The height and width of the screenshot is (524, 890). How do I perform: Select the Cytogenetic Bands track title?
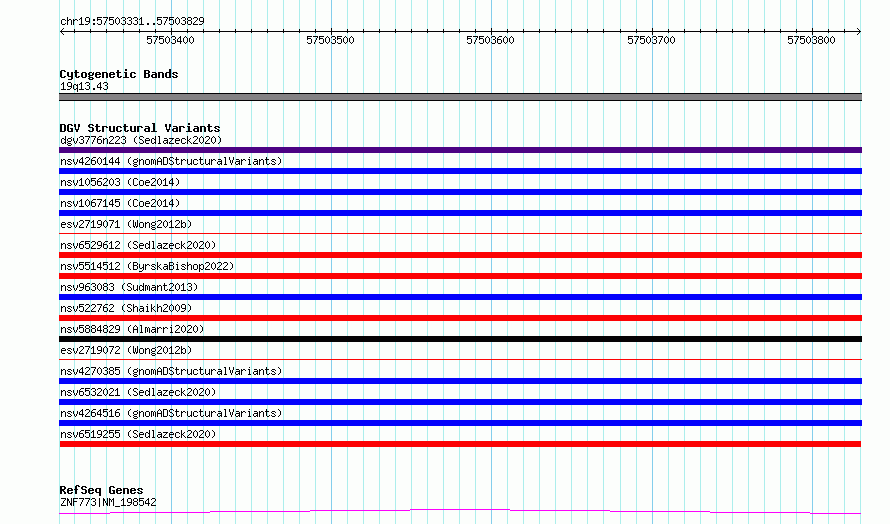[x=119, y=74]
